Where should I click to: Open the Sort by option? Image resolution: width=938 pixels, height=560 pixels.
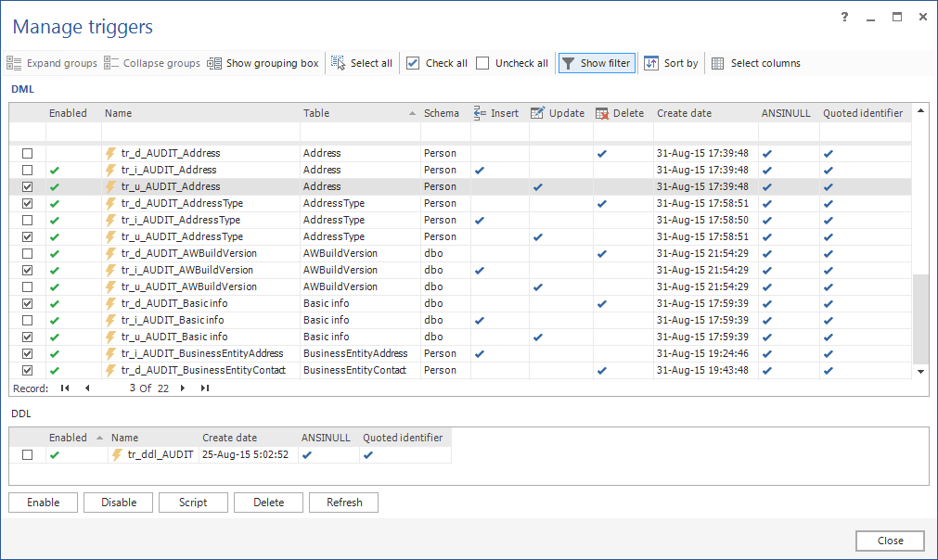pyautogui.click(x=671, y=63)
